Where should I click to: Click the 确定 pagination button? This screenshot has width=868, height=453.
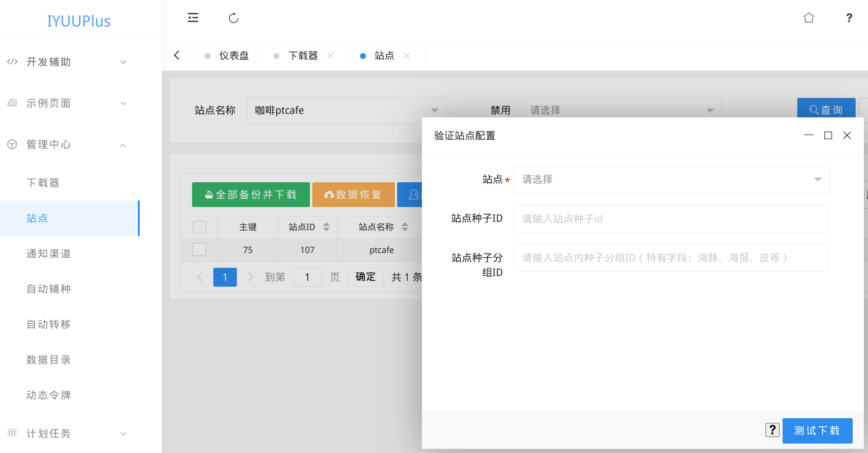(365, 277)
